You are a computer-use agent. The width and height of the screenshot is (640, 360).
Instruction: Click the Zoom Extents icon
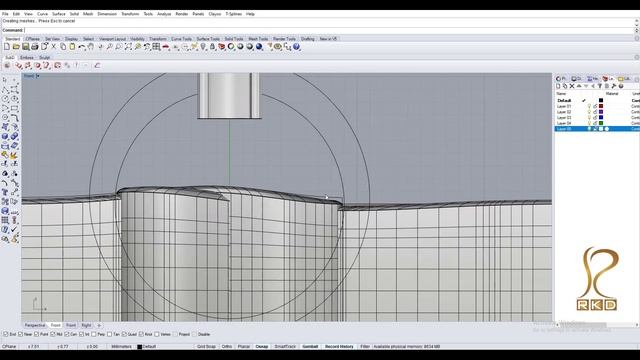tap(128, 47)
